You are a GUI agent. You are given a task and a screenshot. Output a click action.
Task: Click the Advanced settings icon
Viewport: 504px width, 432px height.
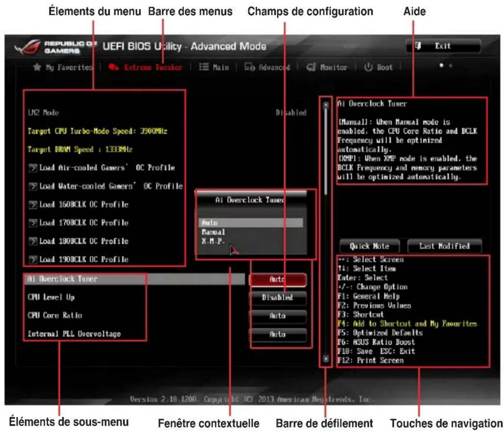click(249, 67)
